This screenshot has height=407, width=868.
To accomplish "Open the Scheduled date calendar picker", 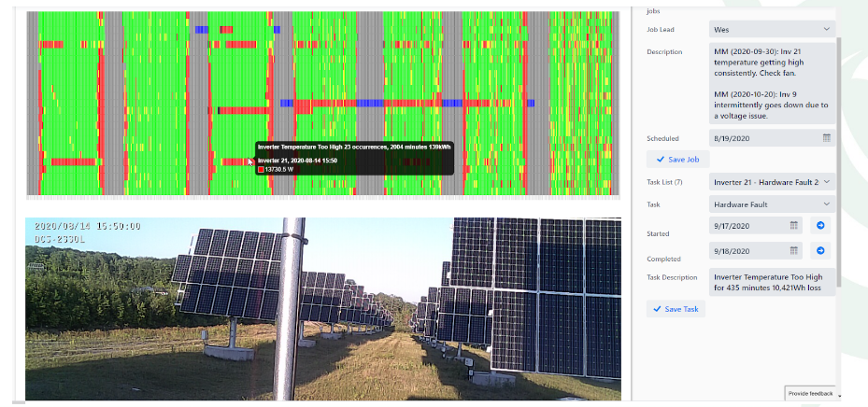I will pos(826,138).
